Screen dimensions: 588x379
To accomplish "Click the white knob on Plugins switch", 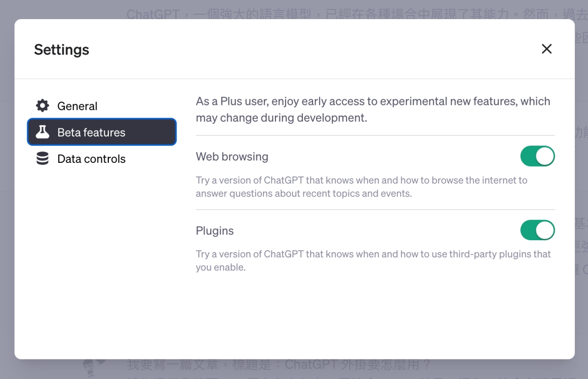I will pyautogui.click(x=545, y=230).
